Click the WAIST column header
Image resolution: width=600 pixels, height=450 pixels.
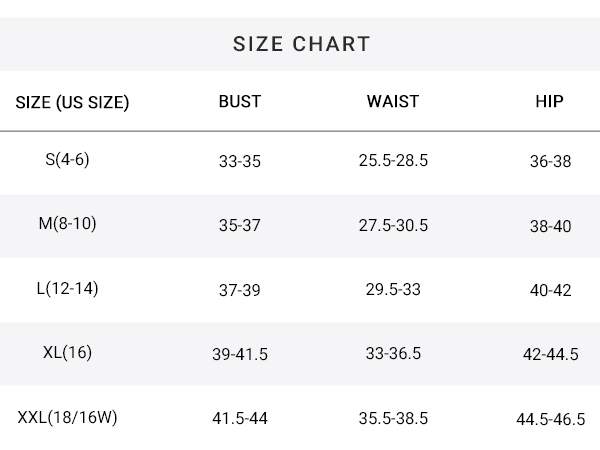[x=393, y=101]
